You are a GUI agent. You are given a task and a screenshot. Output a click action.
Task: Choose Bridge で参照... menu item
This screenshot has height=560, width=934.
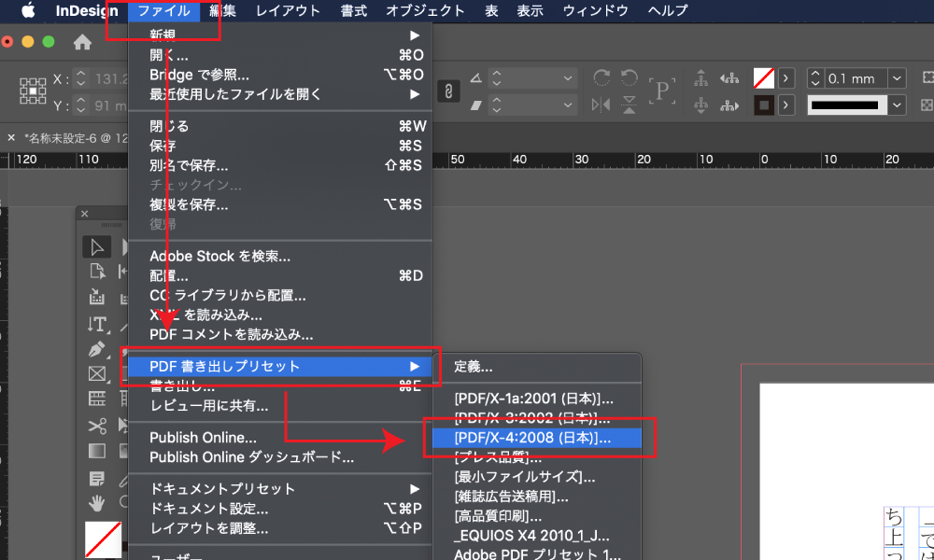point(280,75)
